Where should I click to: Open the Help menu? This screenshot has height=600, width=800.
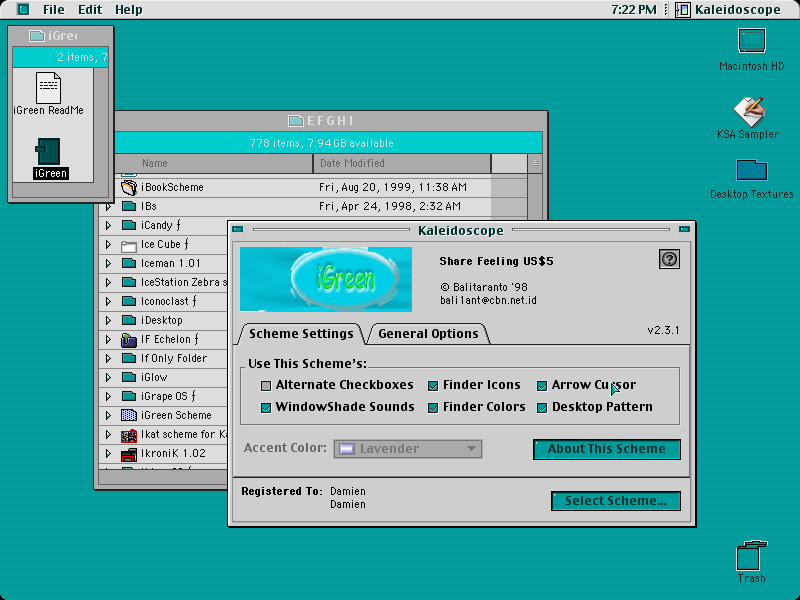[x=129, y=9]
